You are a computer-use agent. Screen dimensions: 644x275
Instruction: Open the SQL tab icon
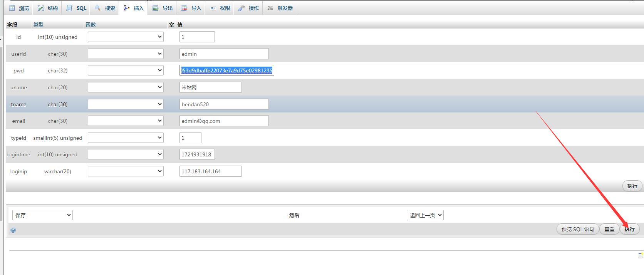(x=69, y=8)
